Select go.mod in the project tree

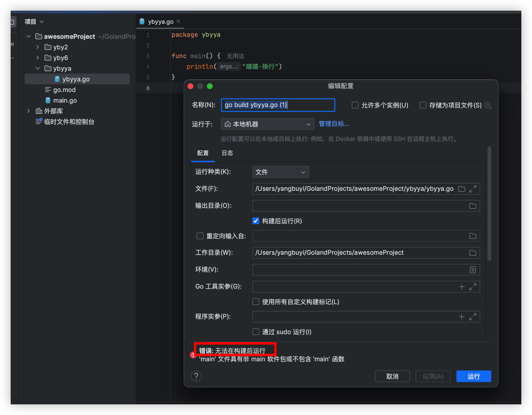tap(64, 90)
